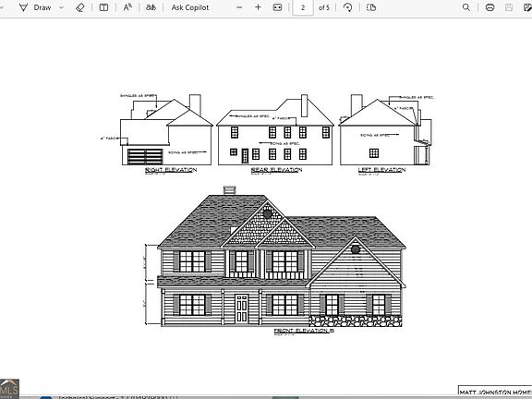The height and width of the screenshot is (399, 532).
Task: Click the Front Elevation B label
Action: tap(304, 331)
